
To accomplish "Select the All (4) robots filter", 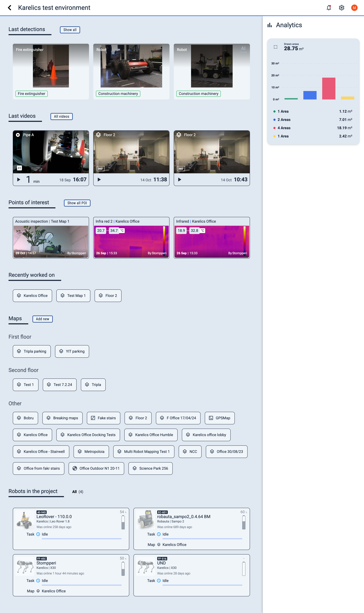I will (x=78, y=492).
